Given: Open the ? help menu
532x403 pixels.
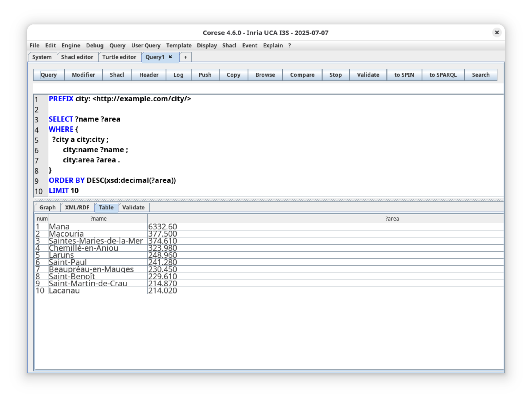Looking at the screenshot, I should coord(290,45).
